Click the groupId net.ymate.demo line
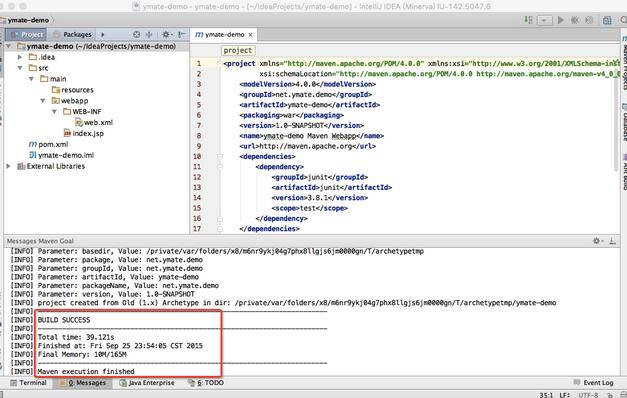Screen dimensions: 627x398 tap(306, 95)
